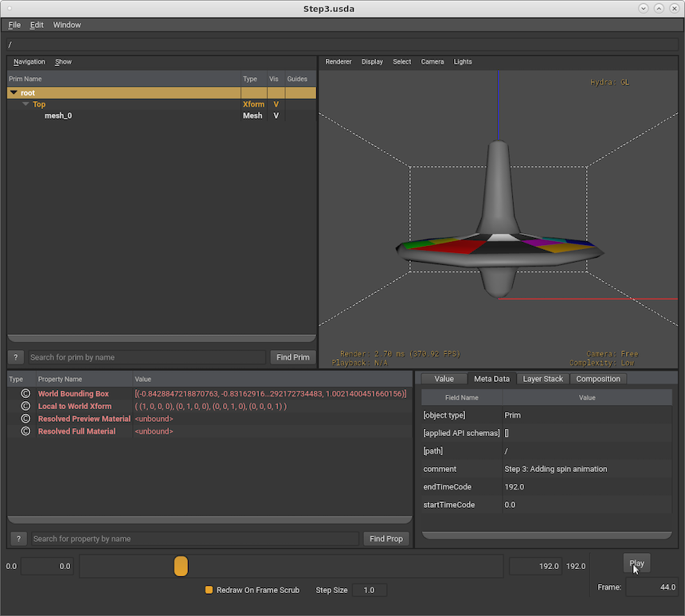Screen dimensions: 685x616
Task: Select the Composition tab
Action: coord(597,379)
